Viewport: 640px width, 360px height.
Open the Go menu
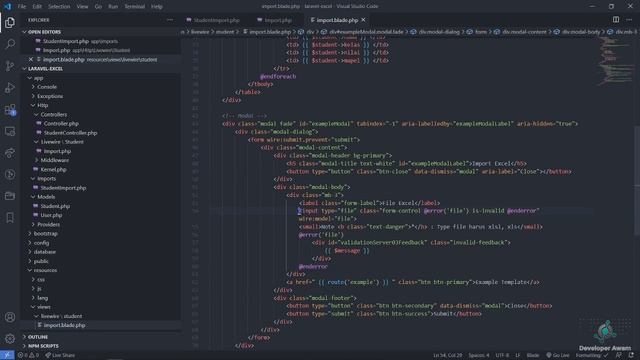click(98, 7)
